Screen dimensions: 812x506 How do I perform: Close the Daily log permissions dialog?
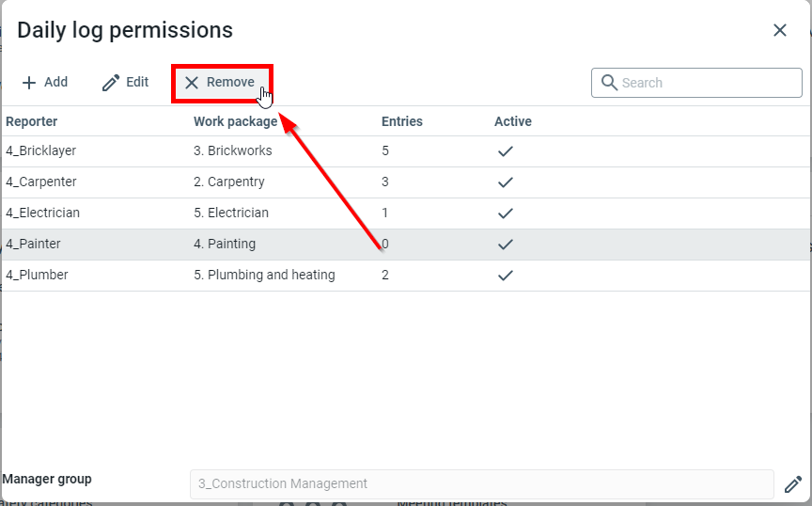[779, 30]
